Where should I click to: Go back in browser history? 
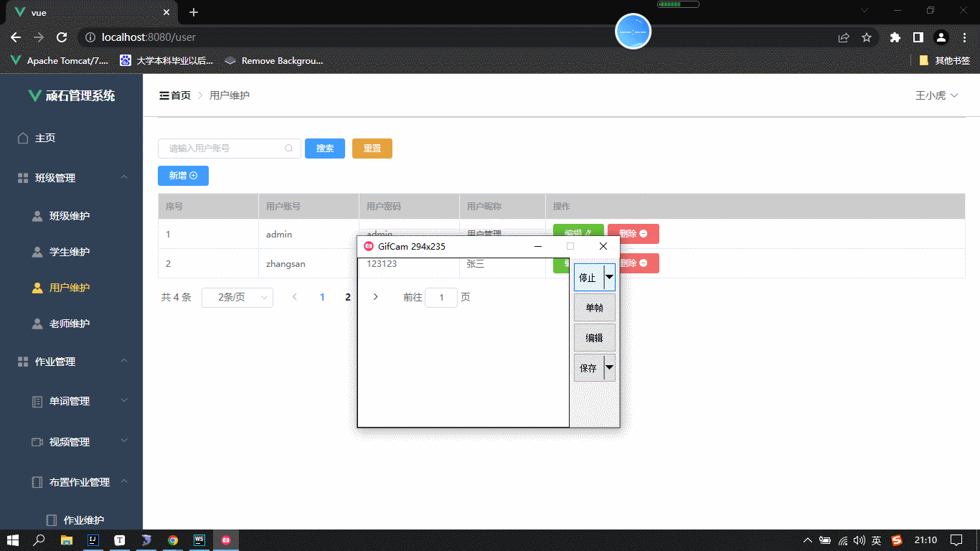pyautogui.click(x=16, y=37)
